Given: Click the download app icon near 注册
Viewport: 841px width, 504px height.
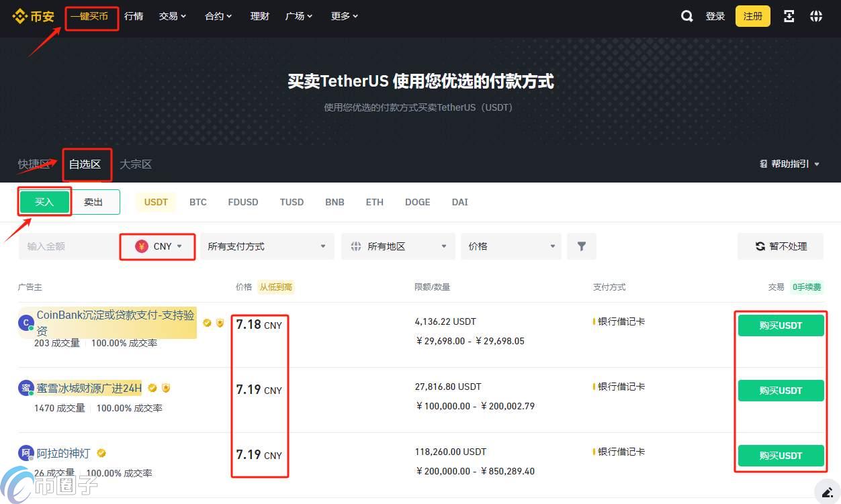Looking at the screenshot, I should pos(789,15).
